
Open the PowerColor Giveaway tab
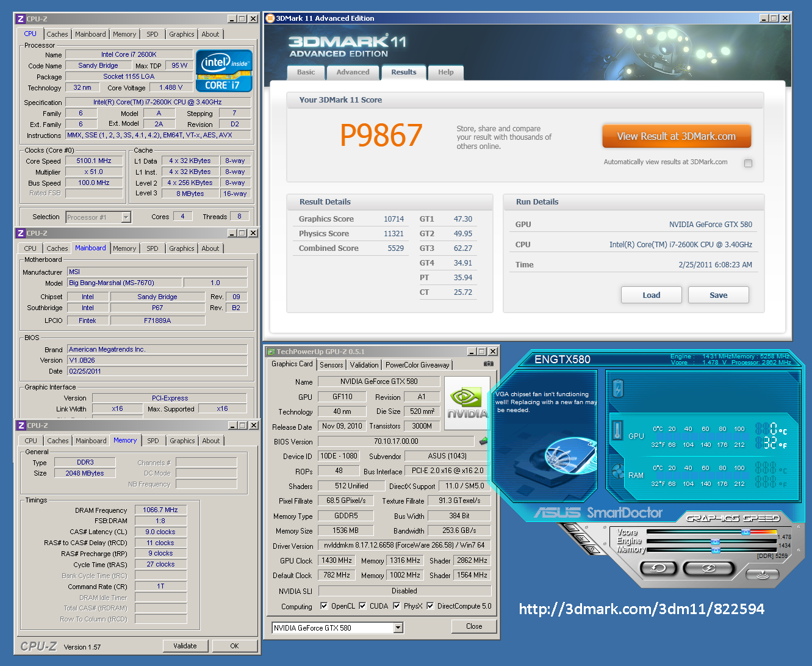click(417, 365)
